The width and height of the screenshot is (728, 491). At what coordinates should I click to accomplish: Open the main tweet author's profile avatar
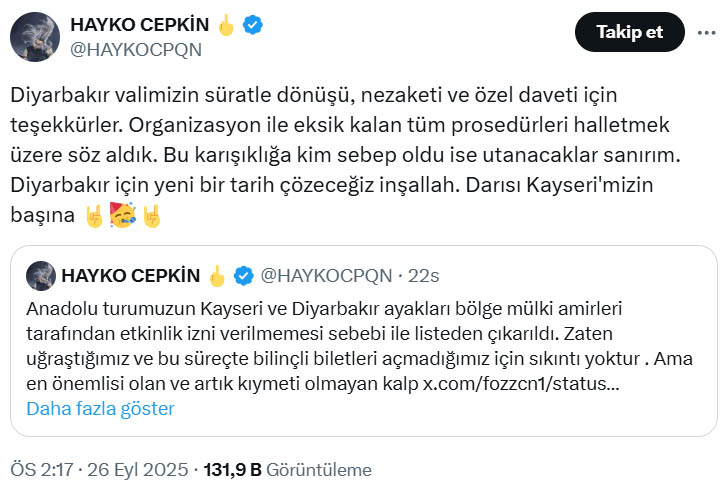click(32, 36)
